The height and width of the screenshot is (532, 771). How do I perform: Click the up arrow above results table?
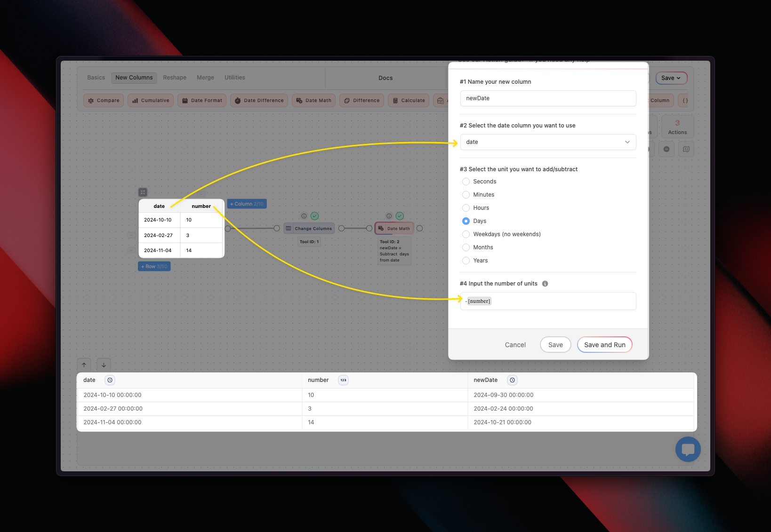(84, 365)
